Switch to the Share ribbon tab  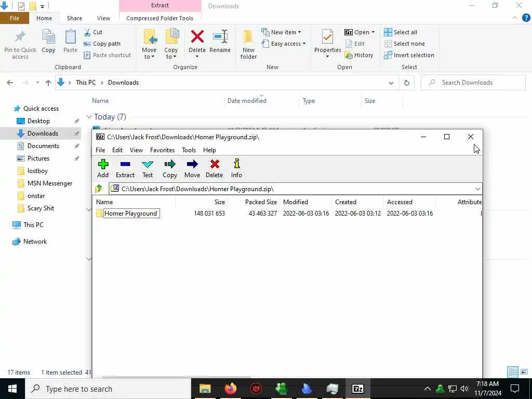point(74,18)
